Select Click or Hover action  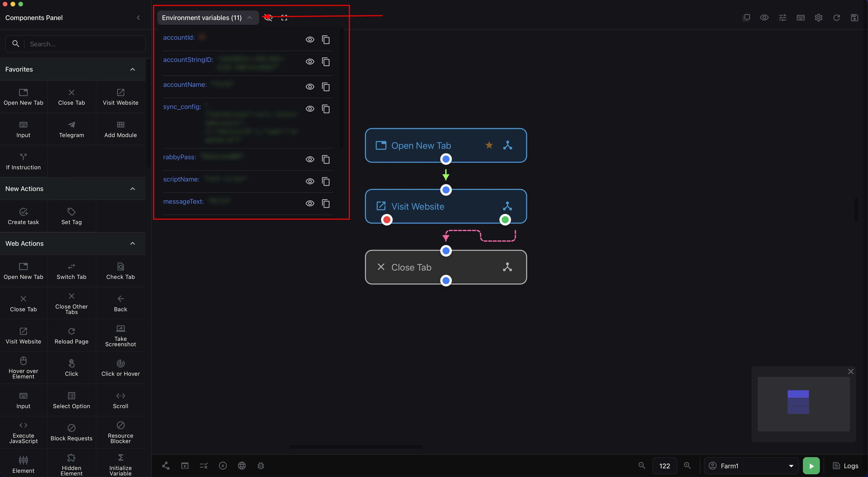[120, 368]
